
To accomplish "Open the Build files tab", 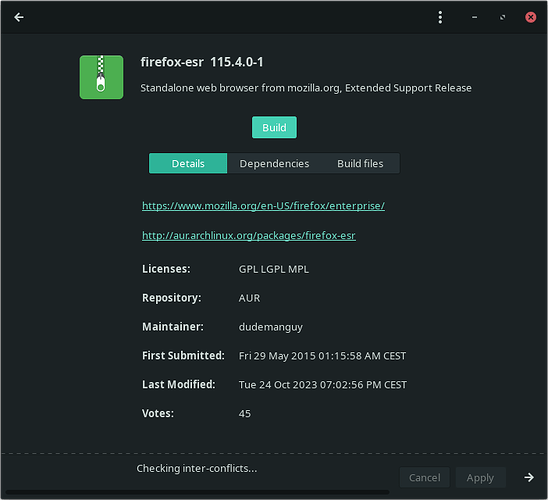I will click(x=360, y=163).
